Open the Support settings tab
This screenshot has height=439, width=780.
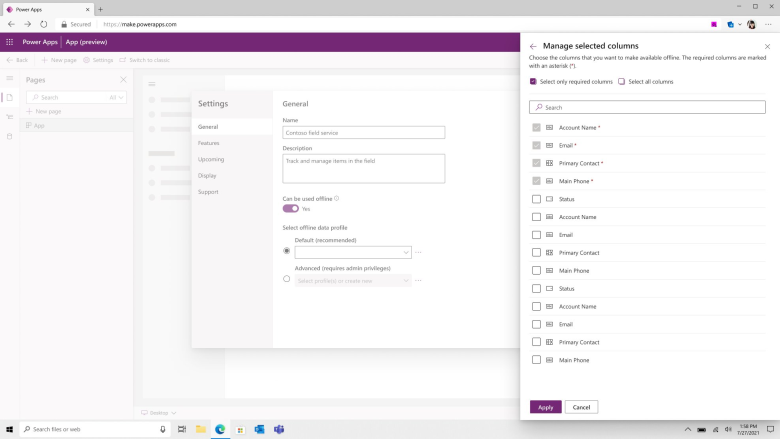coord(232,192)
